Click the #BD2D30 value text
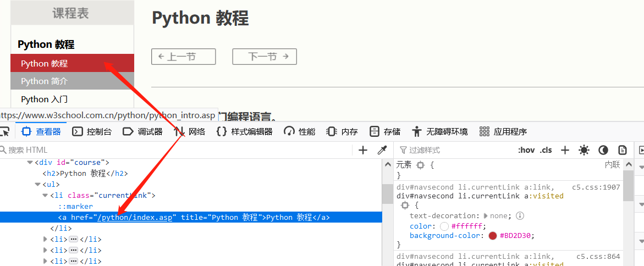 (x=516, y=236)
